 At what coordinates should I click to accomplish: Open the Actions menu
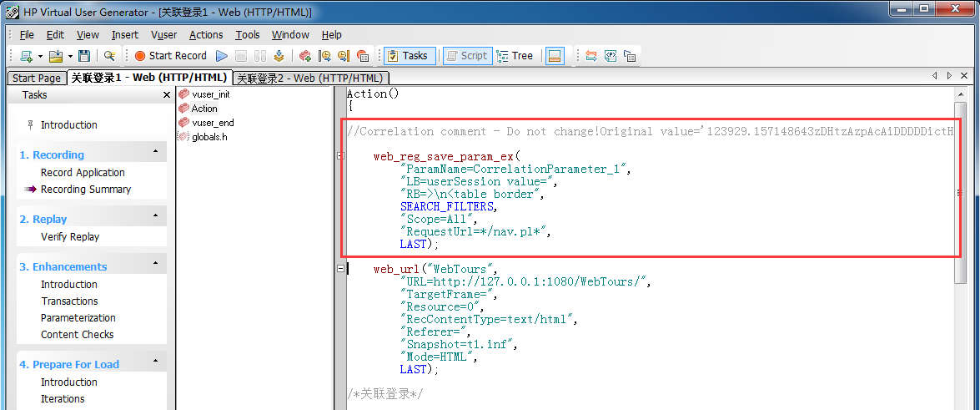point(206,35)
